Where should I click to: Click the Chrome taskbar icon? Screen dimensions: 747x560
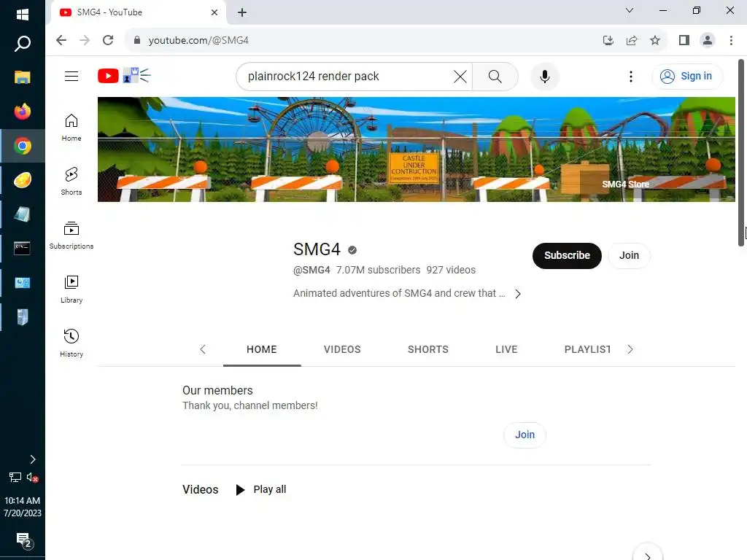click(23, 146)
